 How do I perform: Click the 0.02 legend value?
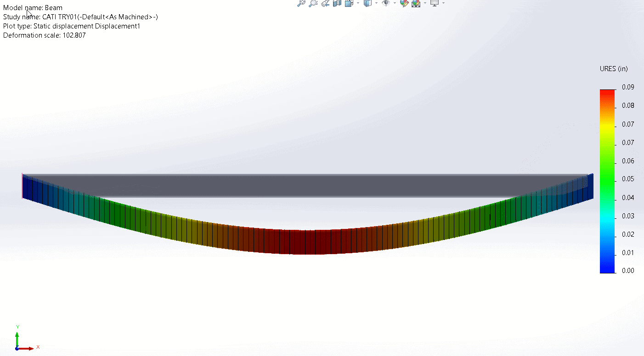628,234
